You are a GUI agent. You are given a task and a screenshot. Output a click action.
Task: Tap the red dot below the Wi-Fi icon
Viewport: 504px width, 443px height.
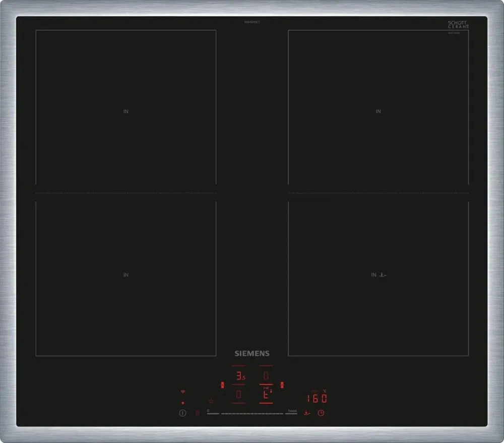click(x=183, y=403)
